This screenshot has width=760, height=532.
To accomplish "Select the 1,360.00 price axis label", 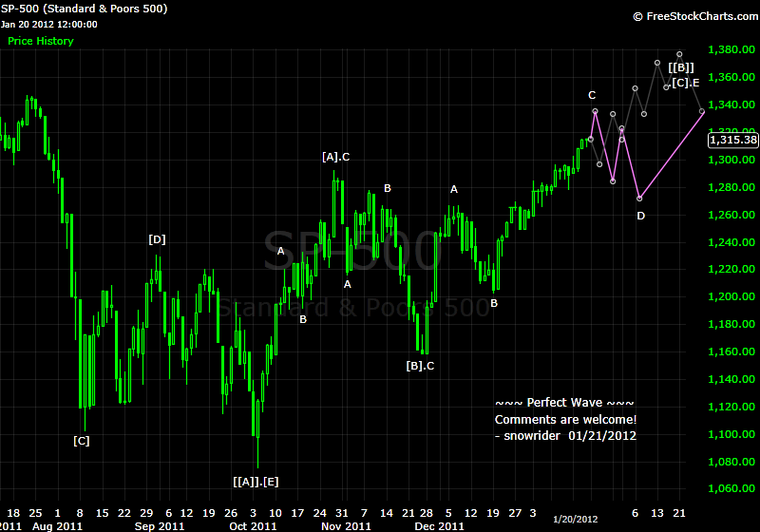I will click(731, 77).
